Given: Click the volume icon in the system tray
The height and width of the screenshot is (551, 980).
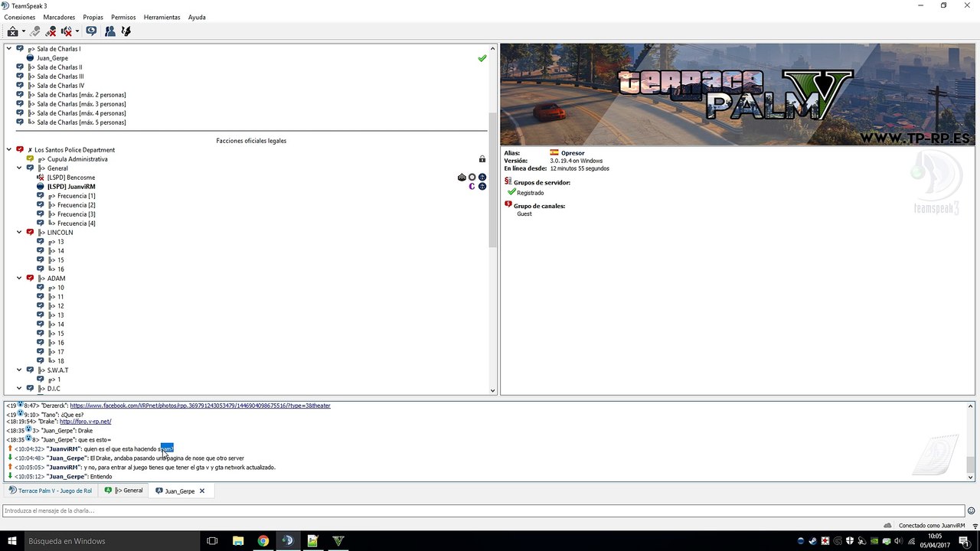Looking at the screenshot, I should [x=899, y=541].
